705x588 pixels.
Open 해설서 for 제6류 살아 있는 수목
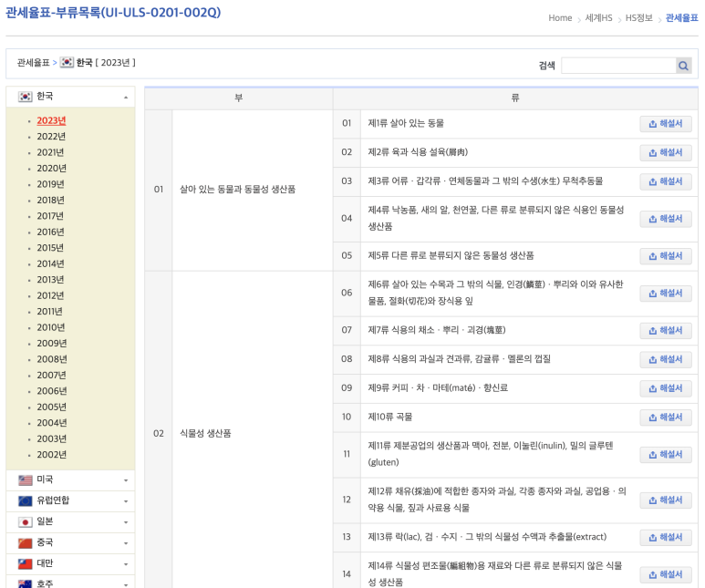click(666, 294)
